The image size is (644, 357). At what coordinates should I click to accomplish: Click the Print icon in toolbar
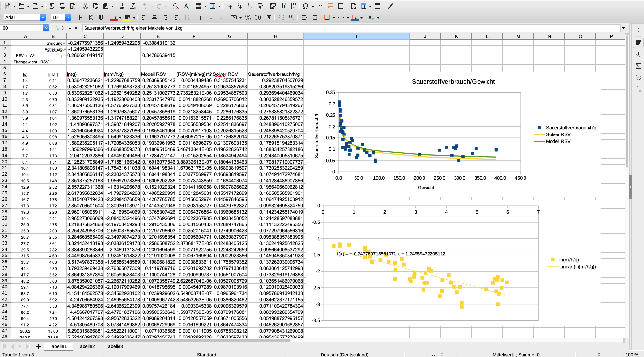point(62,6)
